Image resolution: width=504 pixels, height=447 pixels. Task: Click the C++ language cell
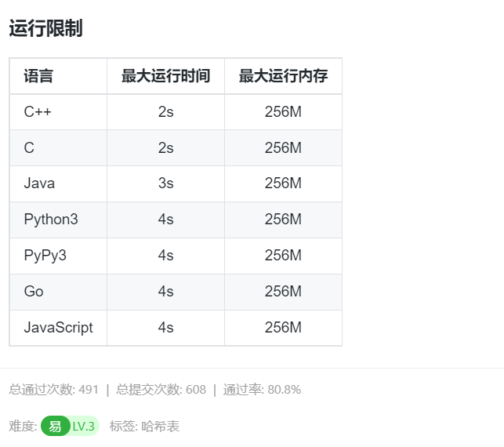click(58, 112)
